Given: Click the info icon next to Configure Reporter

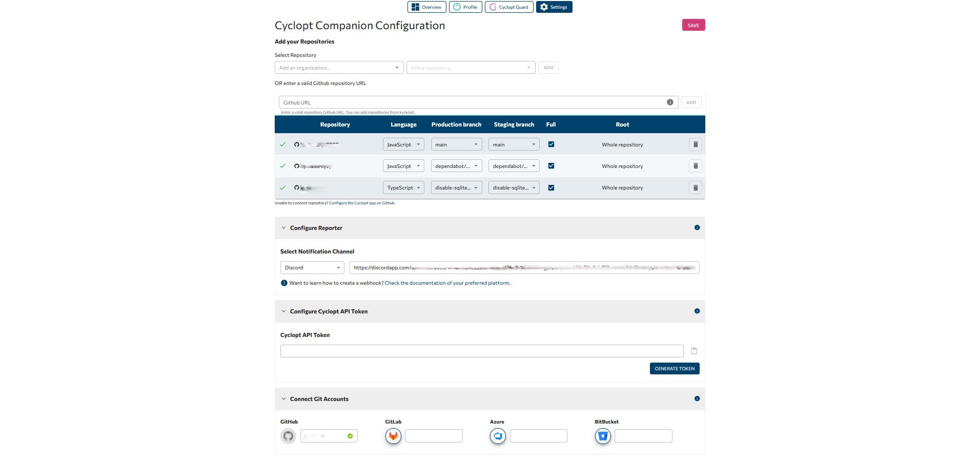Looking at the screenshot, I should tap(697, 227).
